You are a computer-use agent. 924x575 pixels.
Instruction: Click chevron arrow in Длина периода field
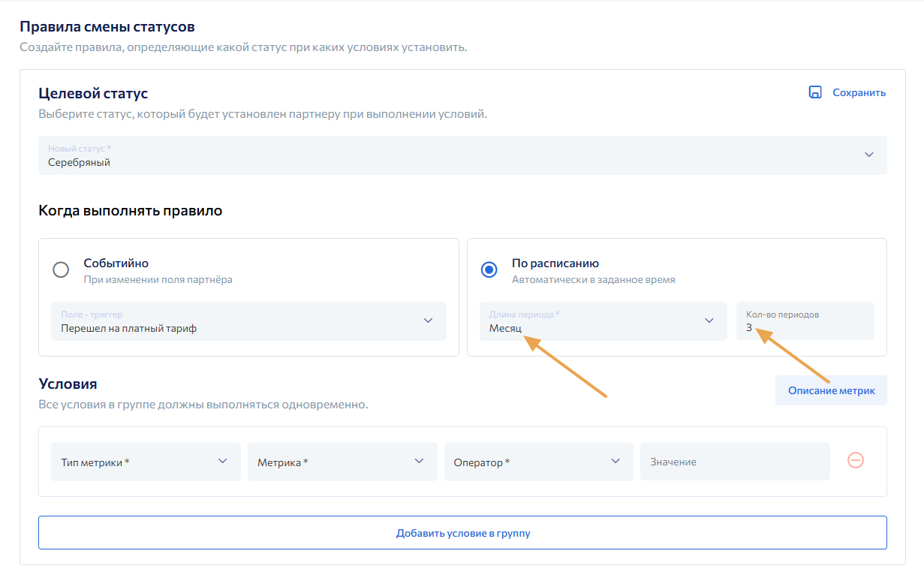[709, 321]
